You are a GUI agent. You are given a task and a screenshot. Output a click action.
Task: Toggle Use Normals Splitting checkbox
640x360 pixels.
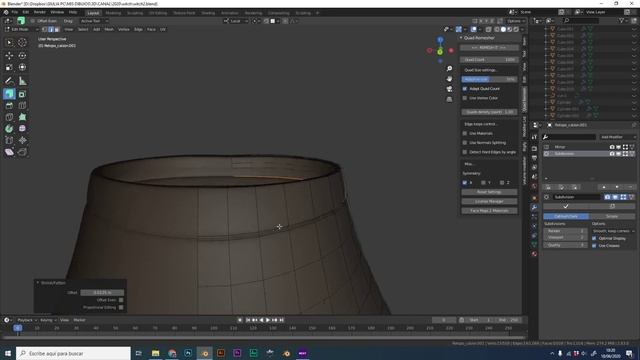(x=464, y=142)
